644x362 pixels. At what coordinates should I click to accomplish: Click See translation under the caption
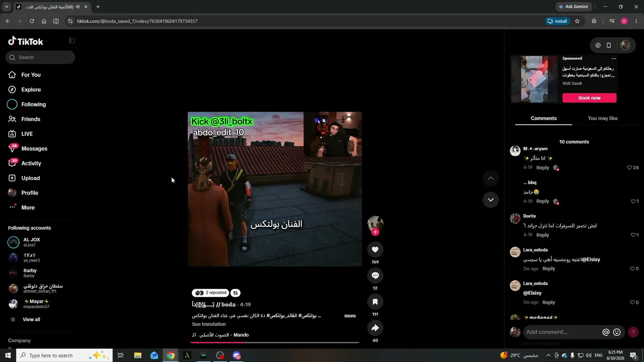point(209,324)
